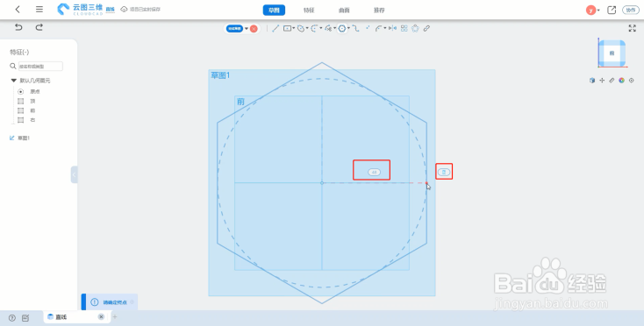Viewport: 644px width, 326px height.
Task: Select the 前 plane tree item
Action: click(x=32, y=110)
